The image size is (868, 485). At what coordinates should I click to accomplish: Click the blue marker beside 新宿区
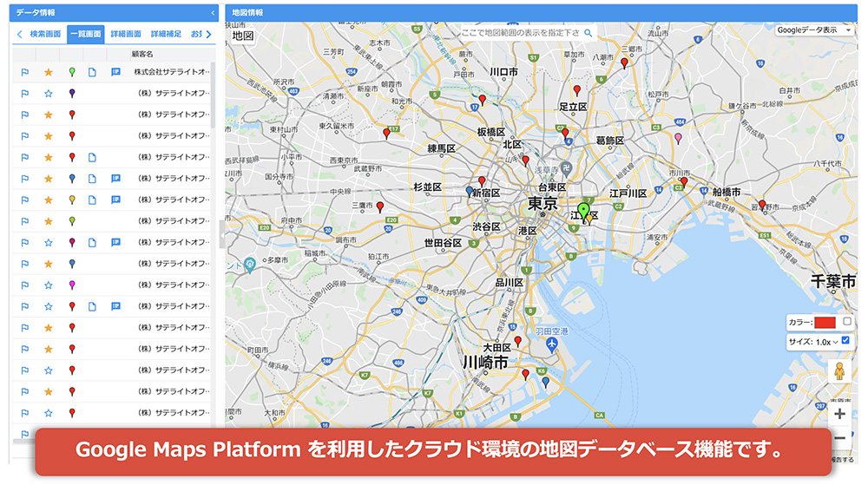click(x=470, y=192)
